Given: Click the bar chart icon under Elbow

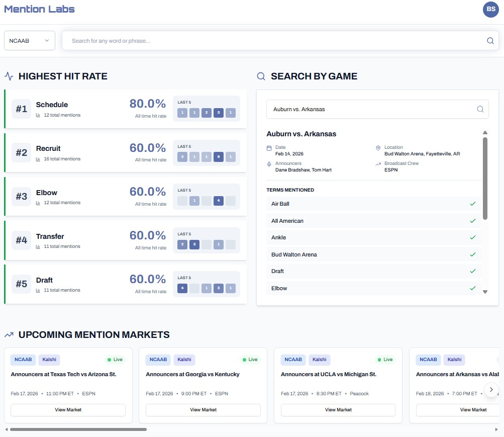Looking at the screenshot, I should [x=38, y=203].
